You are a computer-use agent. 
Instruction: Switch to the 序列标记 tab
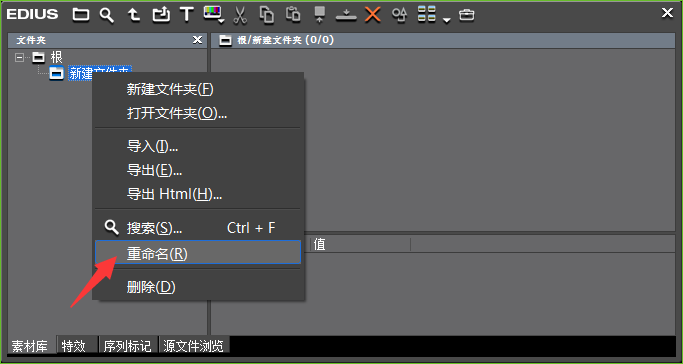(128, 346)
